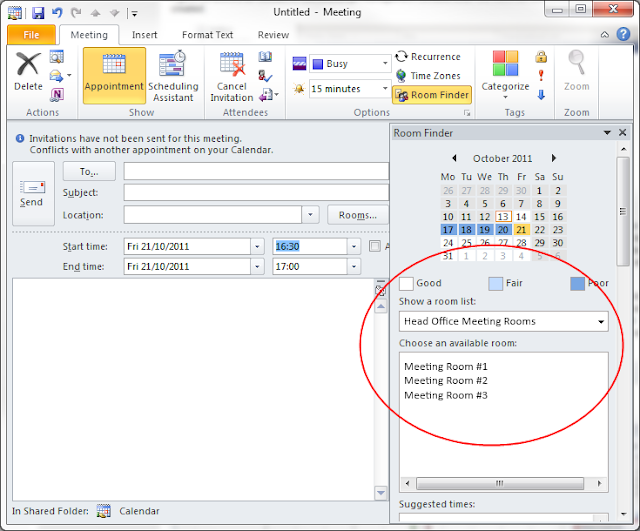The image size is (640, 531).
Task: Click in the Location field
Action: tap(213, 215)
